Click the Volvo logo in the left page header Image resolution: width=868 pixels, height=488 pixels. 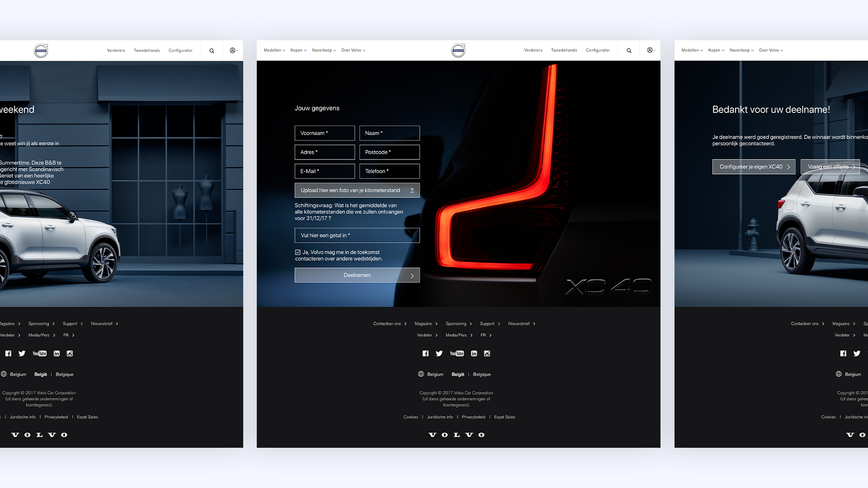pos(41,50)
